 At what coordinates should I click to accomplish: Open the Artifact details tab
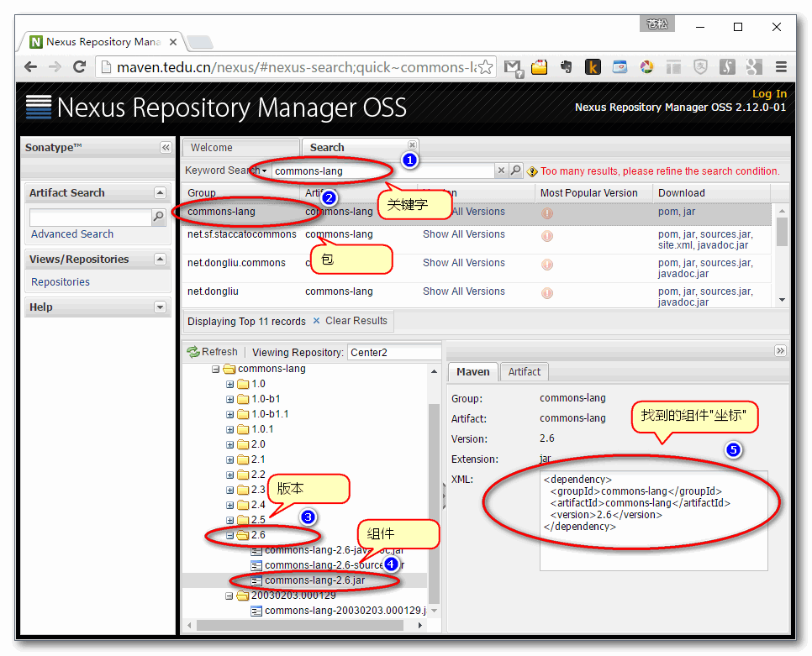click(x=524, y=371)
